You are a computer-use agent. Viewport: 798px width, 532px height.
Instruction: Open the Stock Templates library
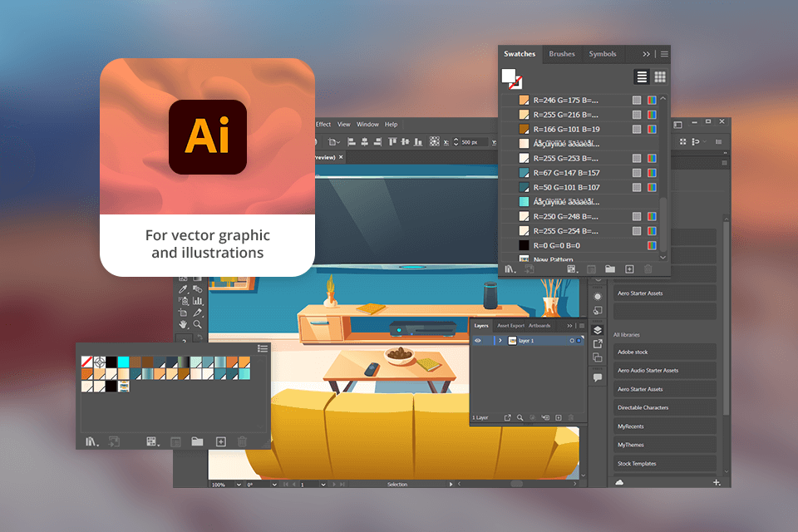coord(665,463)
